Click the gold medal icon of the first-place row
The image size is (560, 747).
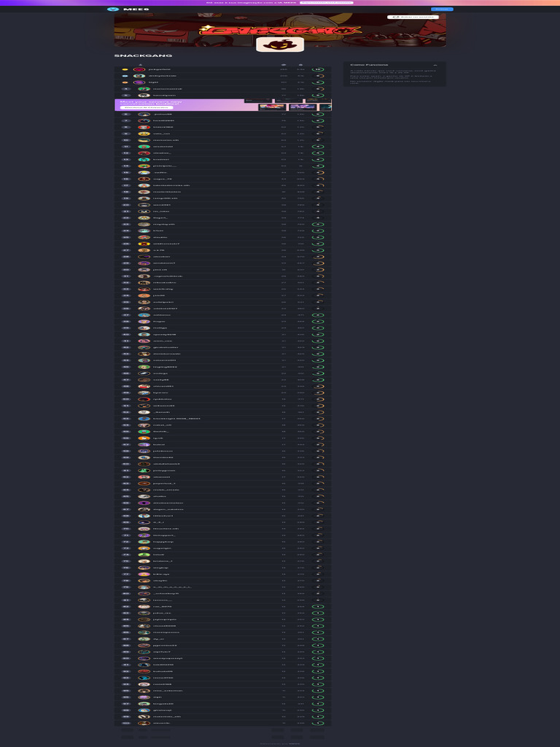coord(125,69)
